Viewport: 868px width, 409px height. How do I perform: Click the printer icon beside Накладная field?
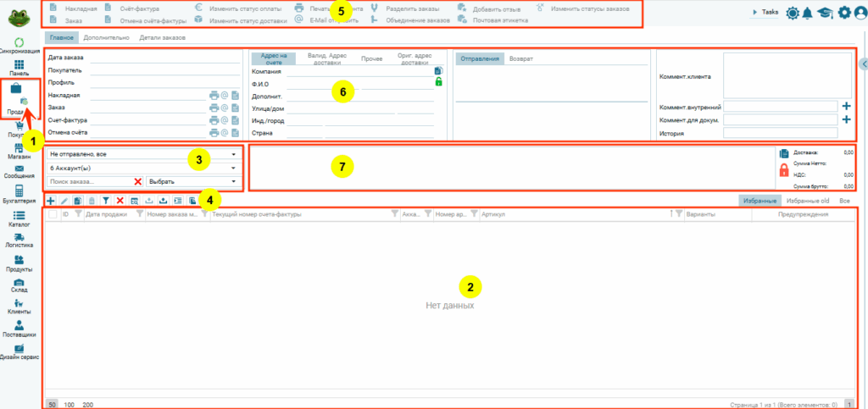[x=214, y=96]
